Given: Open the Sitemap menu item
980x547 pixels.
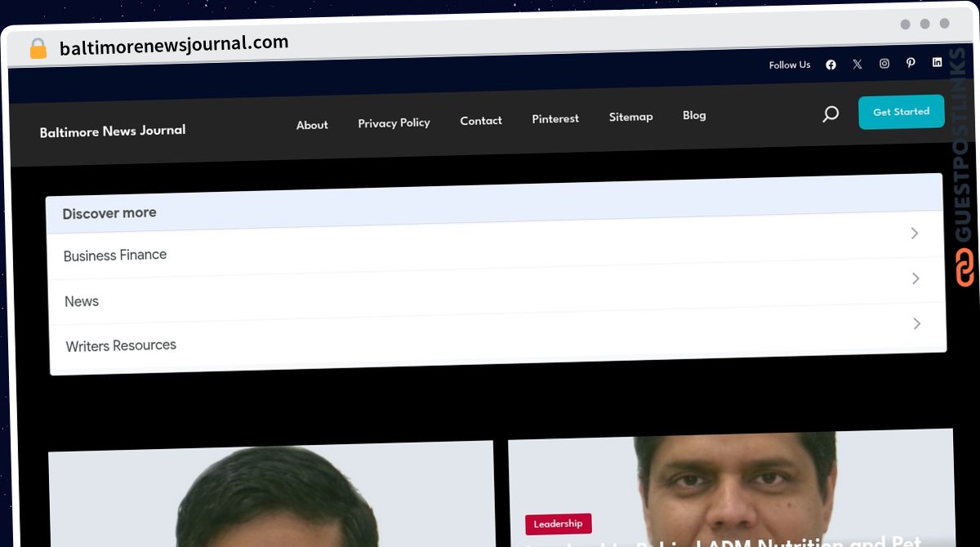Looking at the screenshot, I should tap(630, 117).
